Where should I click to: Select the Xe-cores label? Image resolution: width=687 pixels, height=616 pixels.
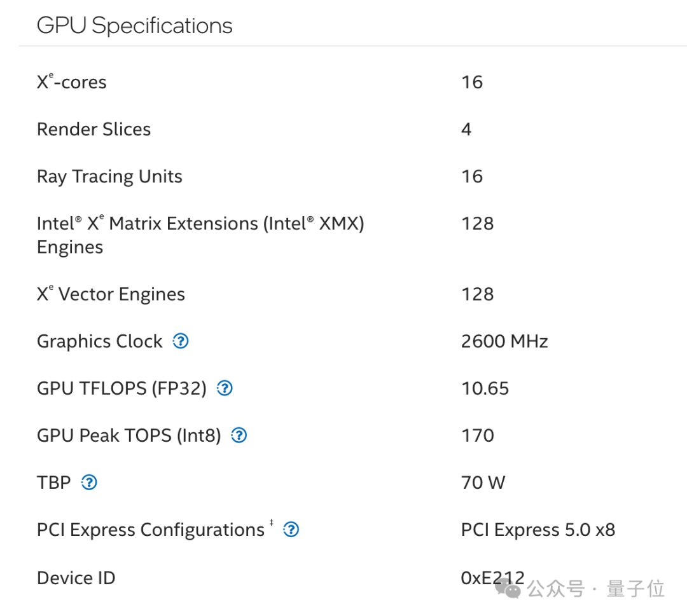click(x=71, y=82)
